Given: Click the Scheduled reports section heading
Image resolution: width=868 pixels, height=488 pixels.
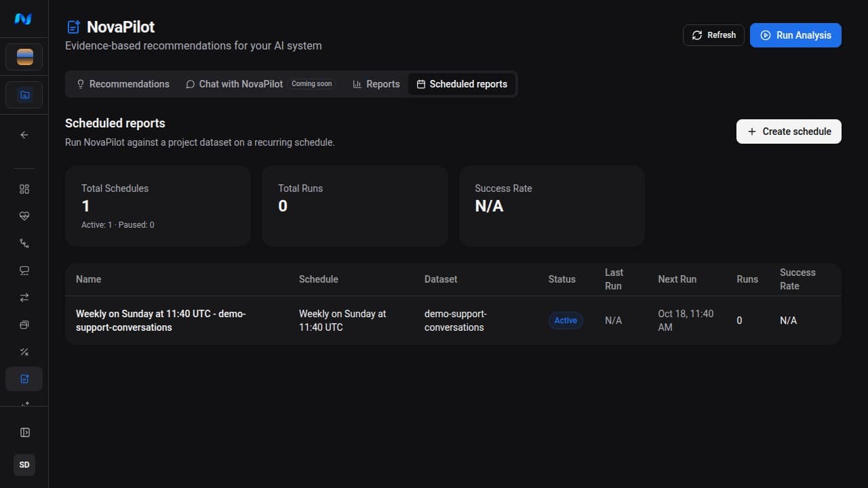Looking at the screenshot, I should coord(115,123).
